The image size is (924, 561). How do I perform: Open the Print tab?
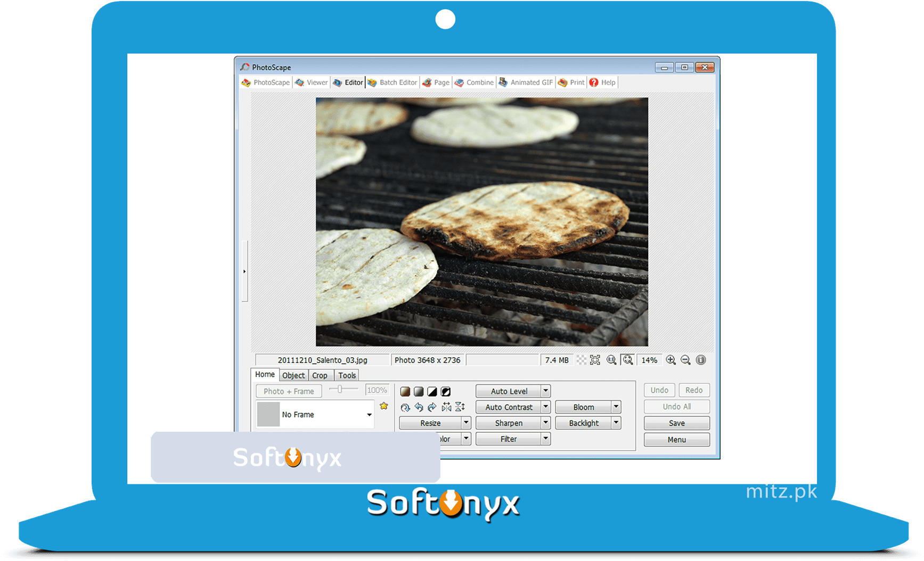click(571, 82)
